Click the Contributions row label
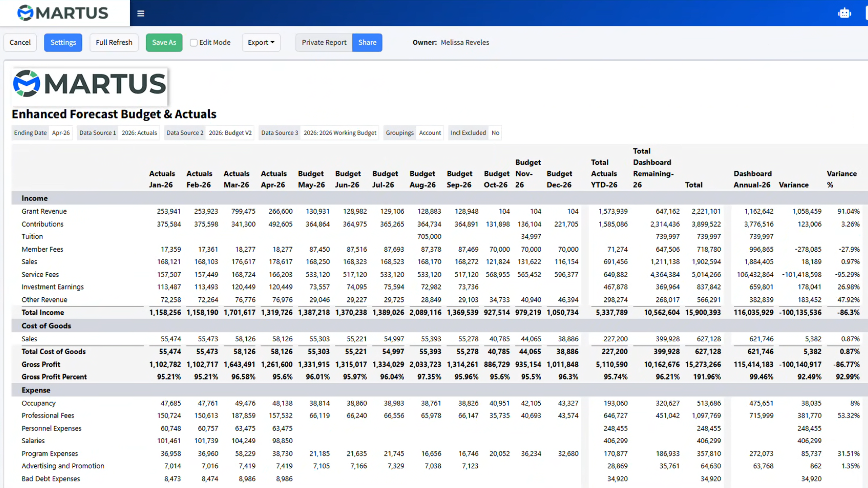Image resolution: width=868 pixels, height=488 pixels. coord(42,224)
